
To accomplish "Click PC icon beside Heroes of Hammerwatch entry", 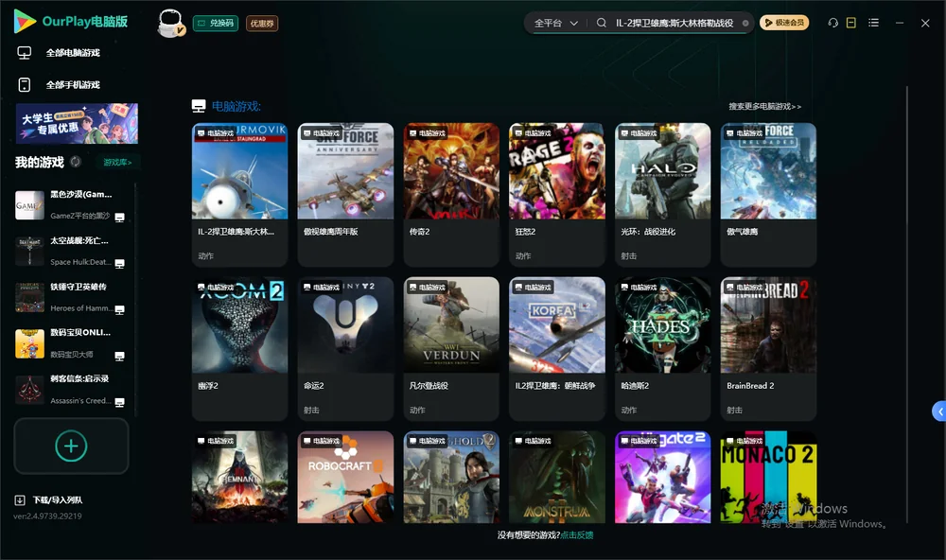I will (x=119, y=309).
